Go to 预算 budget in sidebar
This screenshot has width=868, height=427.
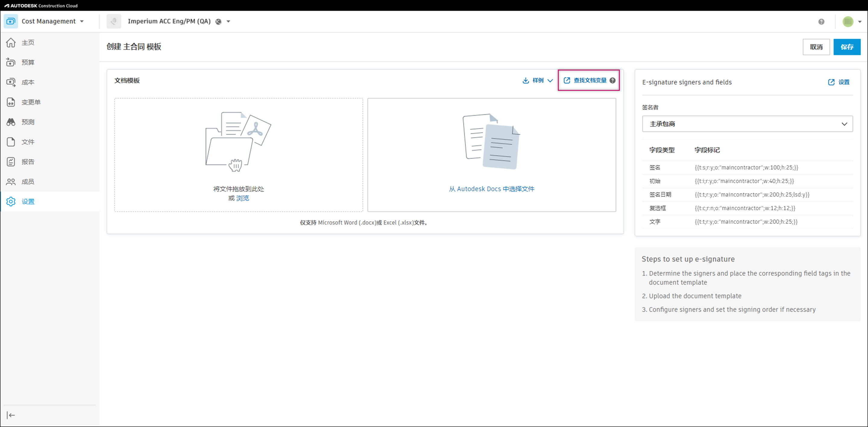(28, 63)
